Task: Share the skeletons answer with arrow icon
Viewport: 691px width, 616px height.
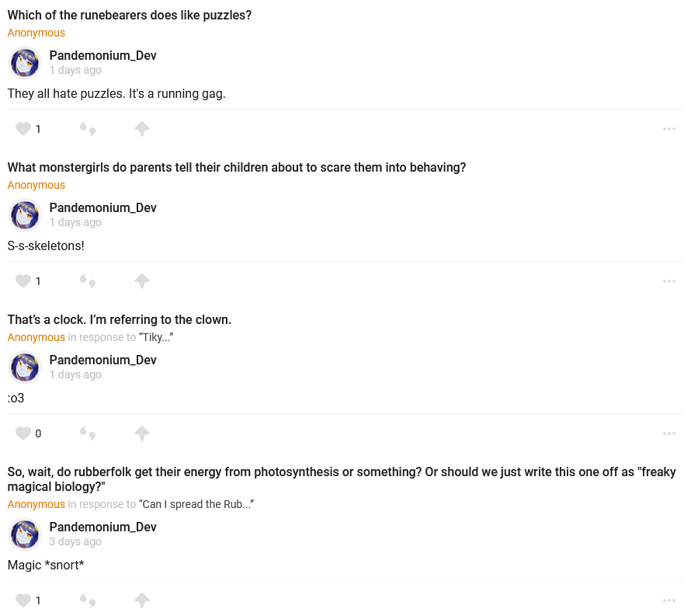Action: pyautogui.click(x=141, y=281)
